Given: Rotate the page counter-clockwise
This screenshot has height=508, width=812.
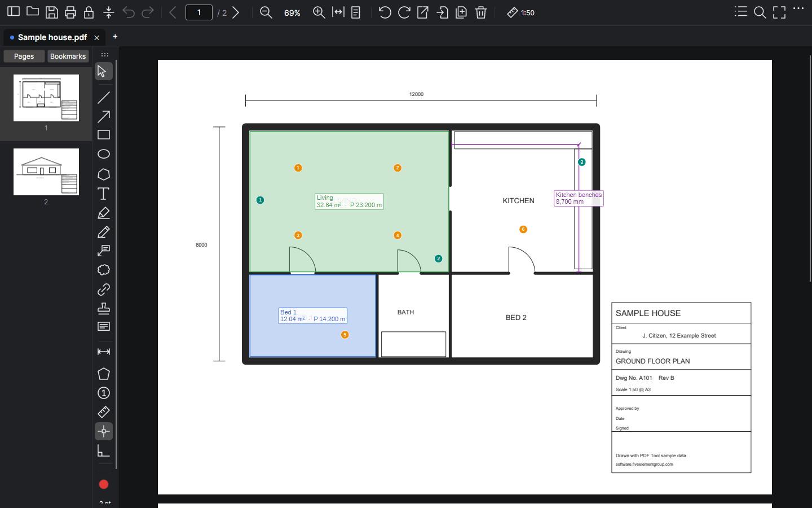Looking at the screenshot, I should tap(385, 12).
